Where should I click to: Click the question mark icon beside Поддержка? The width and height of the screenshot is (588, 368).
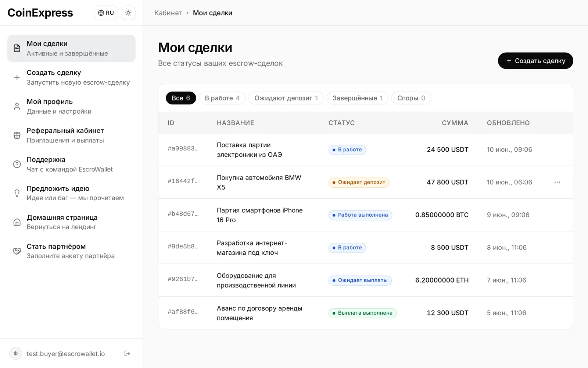17,164
